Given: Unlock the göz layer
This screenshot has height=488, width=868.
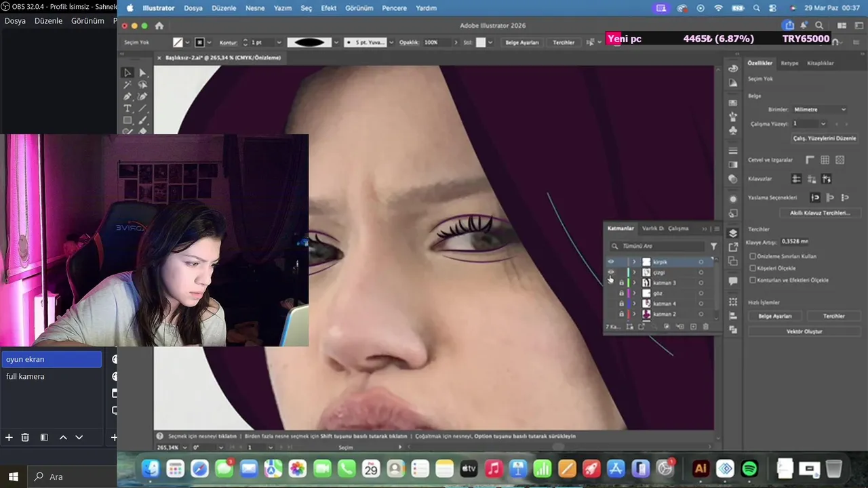Looking at the screenshot, I should 621,293.
